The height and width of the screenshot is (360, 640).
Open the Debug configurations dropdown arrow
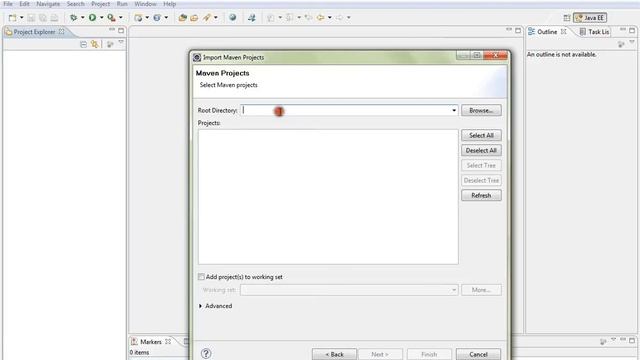pyautogui.click(x=82, y=18)
